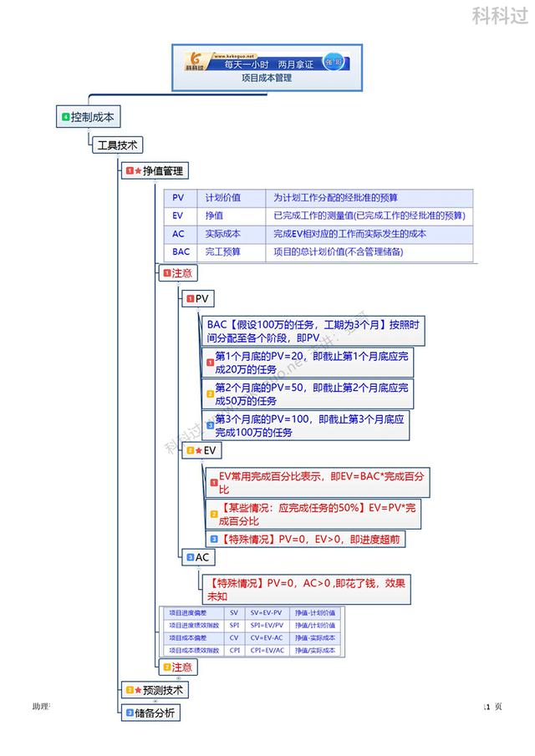Select the 储备分析 node

tap(150, 713)
